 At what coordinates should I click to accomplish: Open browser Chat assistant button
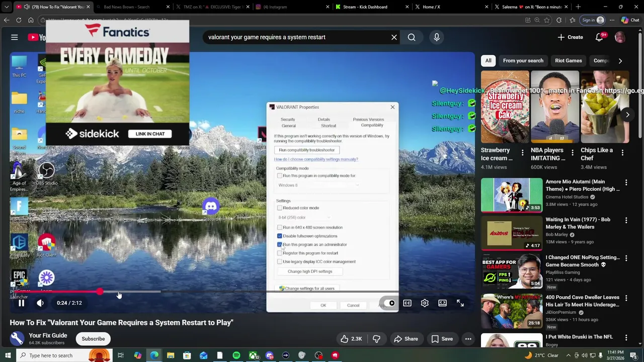pyautogui.click(x=630, y=20)
